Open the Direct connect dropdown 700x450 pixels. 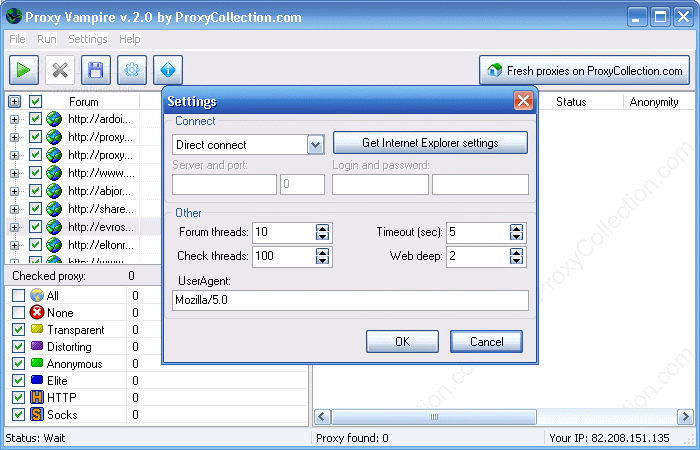316,145
